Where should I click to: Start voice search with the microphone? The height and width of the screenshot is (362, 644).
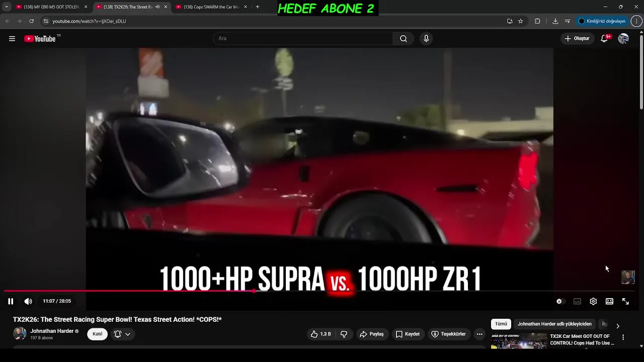click(426, 39)
